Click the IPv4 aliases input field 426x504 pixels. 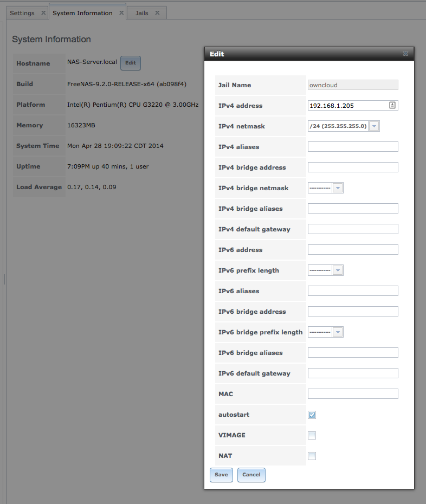click(x=353, y=146)
